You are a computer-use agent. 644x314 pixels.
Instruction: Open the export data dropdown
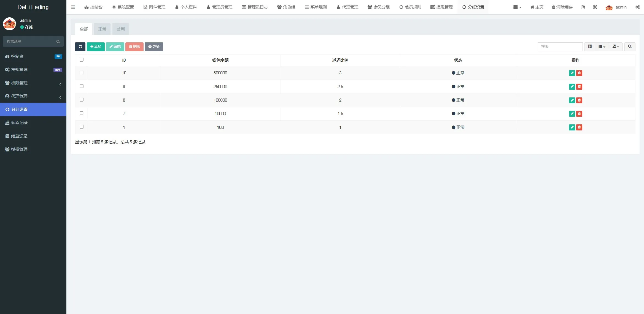tap(616, 47)
